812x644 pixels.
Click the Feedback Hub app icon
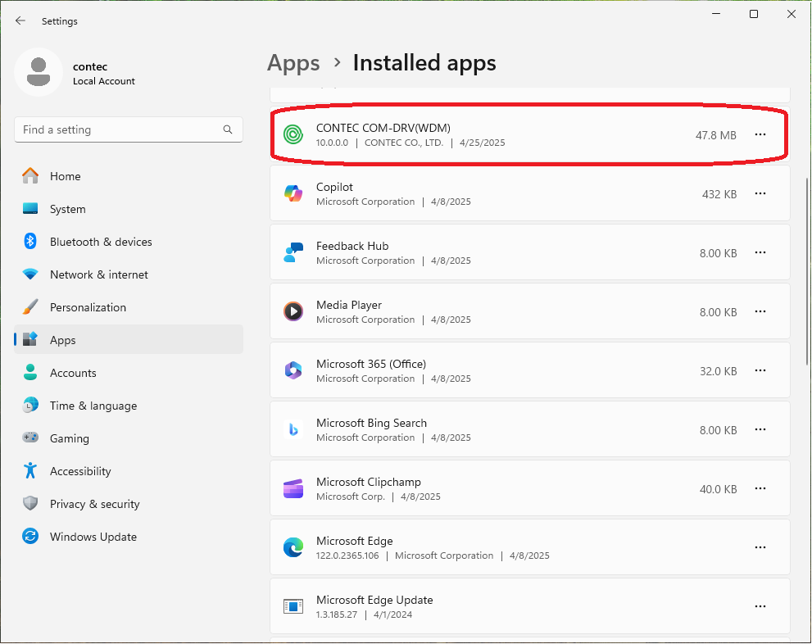click(293, 252)
